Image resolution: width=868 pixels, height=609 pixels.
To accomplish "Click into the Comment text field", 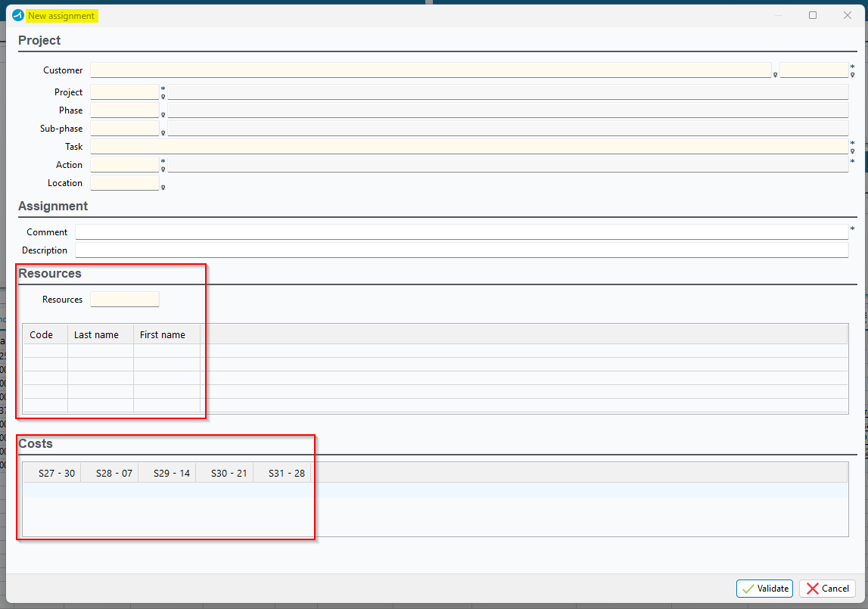I will [x=461, y=232].
